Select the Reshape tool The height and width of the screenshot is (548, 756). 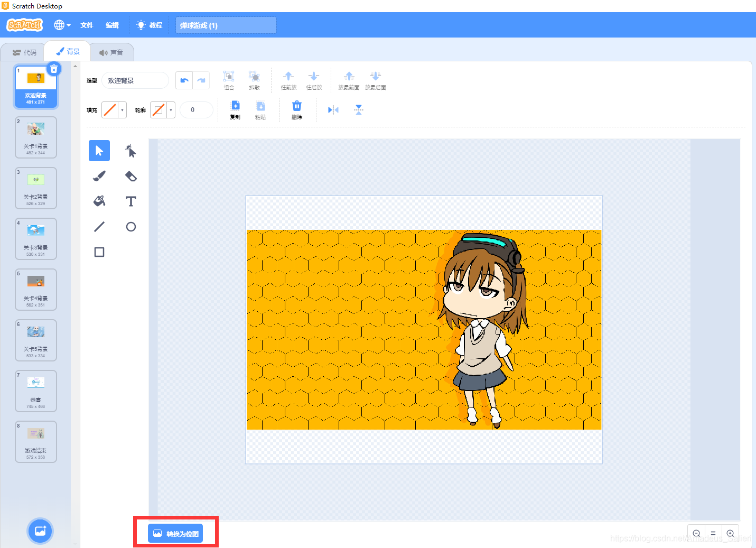click(130, 151)
